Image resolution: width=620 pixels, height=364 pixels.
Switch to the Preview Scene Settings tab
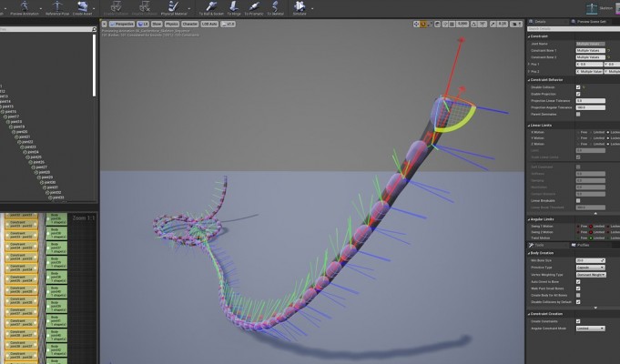pyautogui.click(x=589, y=22)
